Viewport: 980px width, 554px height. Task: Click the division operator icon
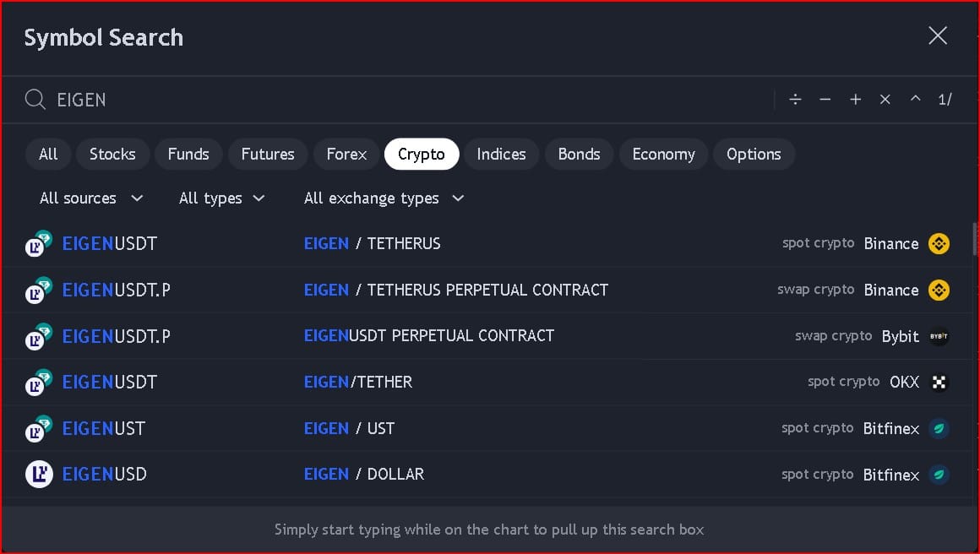tap(795, 100)
